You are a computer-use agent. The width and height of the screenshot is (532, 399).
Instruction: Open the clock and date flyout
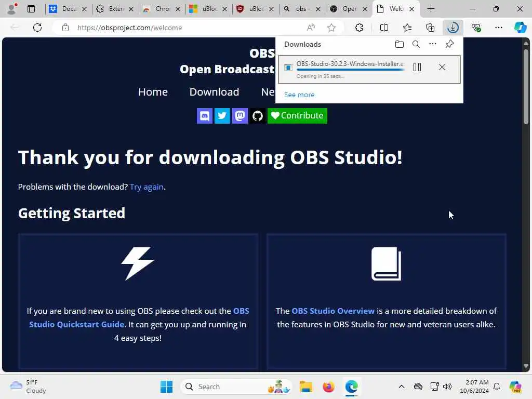pyautogui.click(x=474, y=387)
